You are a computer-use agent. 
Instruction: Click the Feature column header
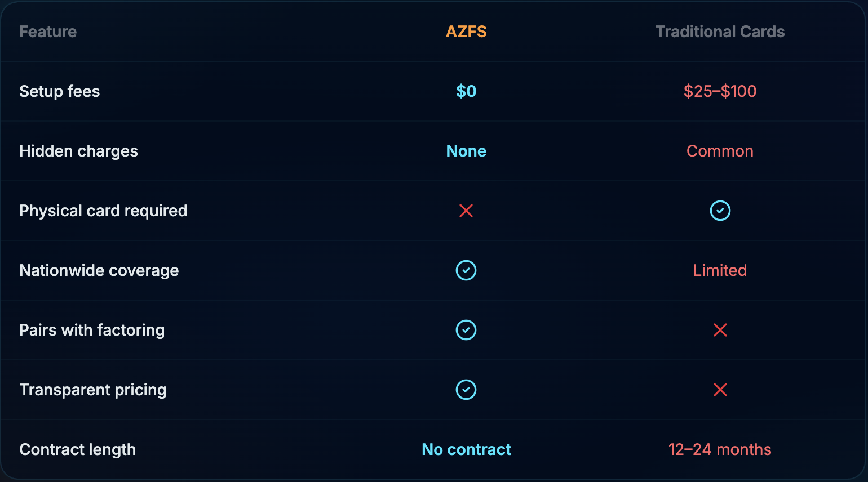click(x=48, y=32)
